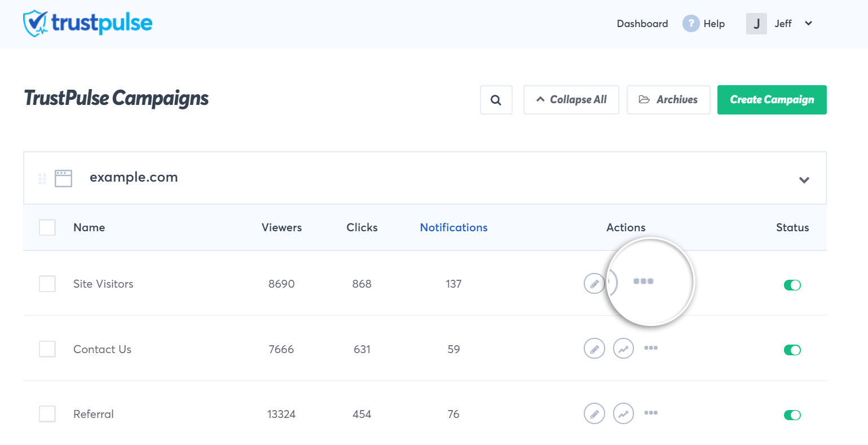Open the Site Visitors campaign name
Viewport: 868px width, 445px height.
click(x=103, y=284)
